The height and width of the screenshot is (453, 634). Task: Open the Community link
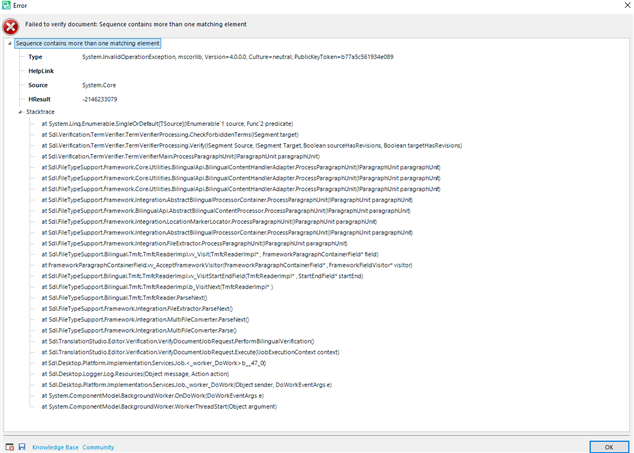pos(98,447)
